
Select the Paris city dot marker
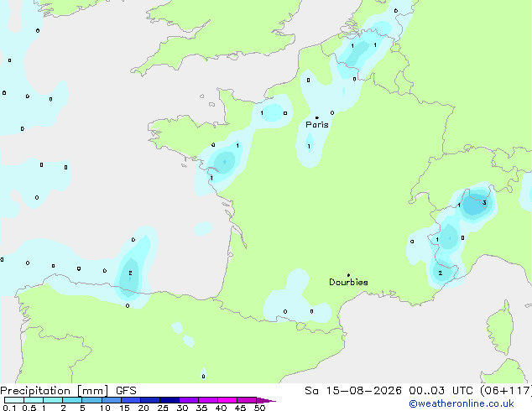317,117
